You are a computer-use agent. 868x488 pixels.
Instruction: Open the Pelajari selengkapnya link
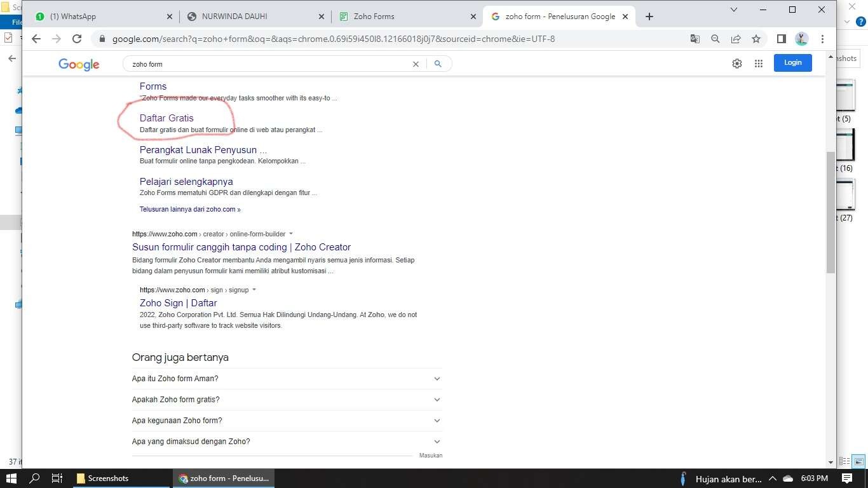tap(186, 182)
